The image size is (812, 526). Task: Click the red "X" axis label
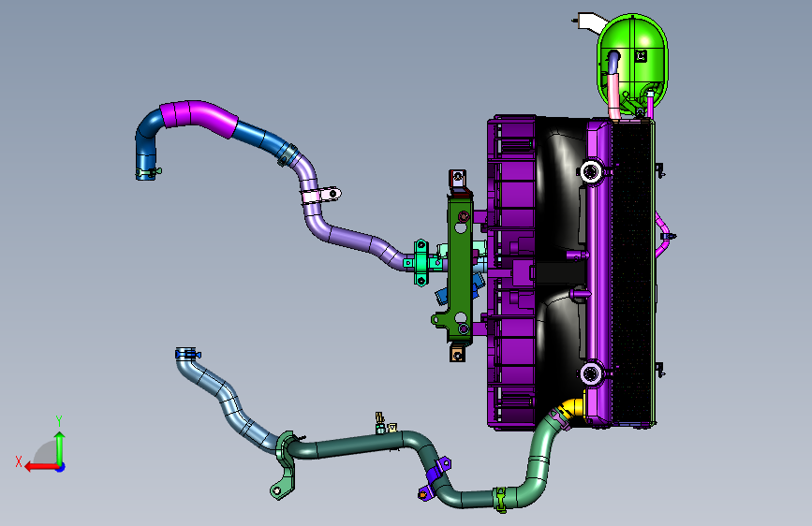pos(19,461)
